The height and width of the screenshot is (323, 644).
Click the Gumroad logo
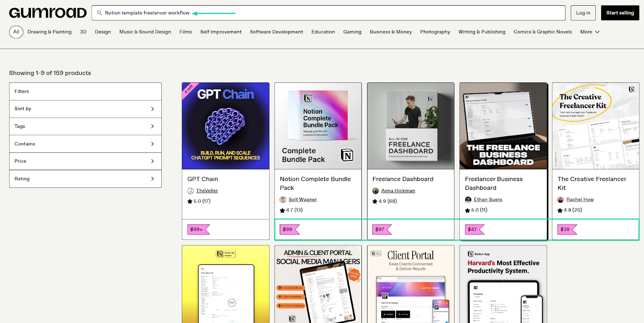tap(48, 13)
